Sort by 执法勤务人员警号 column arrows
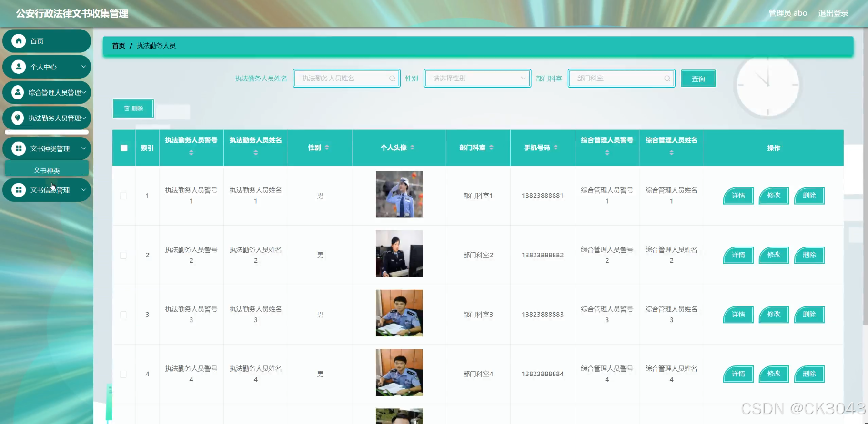The width and height of the screenshot is (868, 424). point(191,153)
